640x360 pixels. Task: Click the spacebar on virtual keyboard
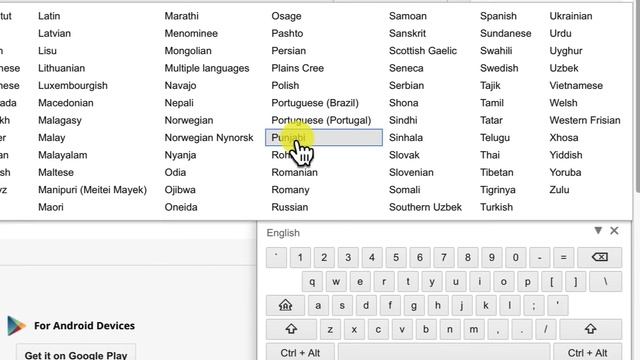pyautogui.click(x=444, y=353)
